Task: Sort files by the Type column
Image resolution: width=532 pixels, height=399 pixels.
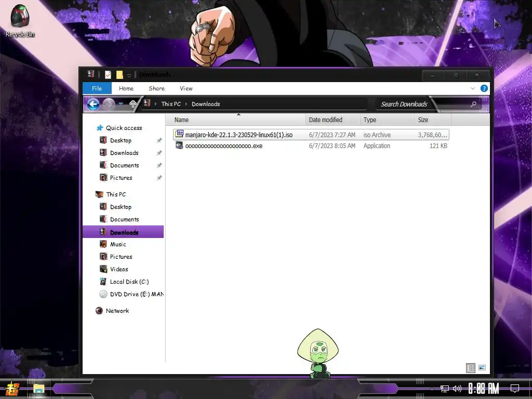Action: tap(388, 120)
